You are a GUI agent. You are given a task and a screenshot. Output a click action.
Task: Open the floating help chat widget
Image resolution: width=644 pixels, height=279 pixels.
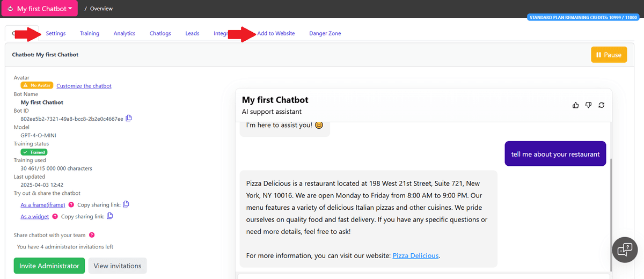point(625,249)
